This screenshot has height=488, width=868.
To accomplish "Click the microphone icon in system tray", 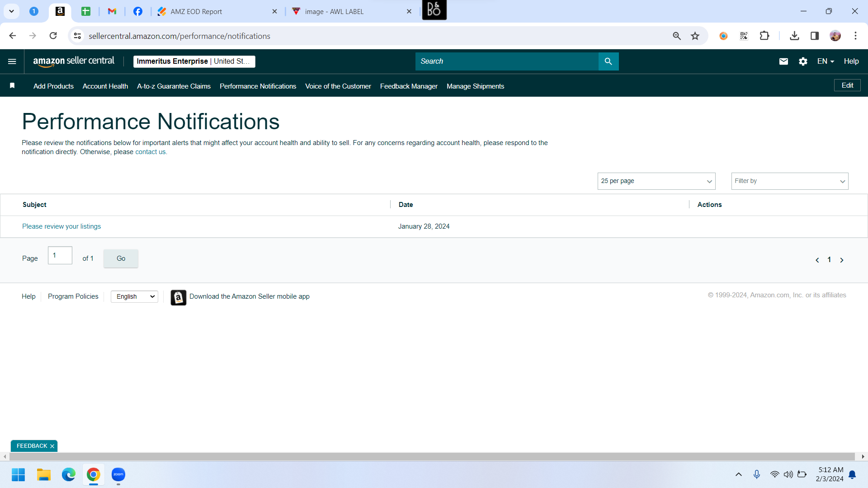I will (x=757, y=474).
